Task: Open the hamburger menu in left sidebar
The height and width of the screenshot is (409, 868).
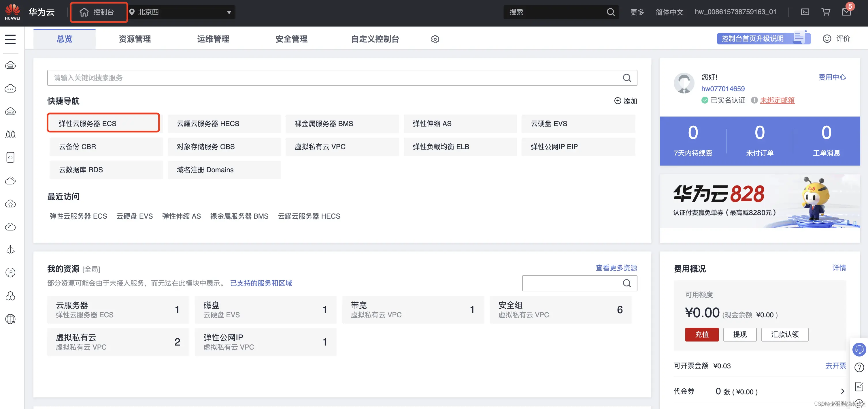Action: [x=10, y=39]
